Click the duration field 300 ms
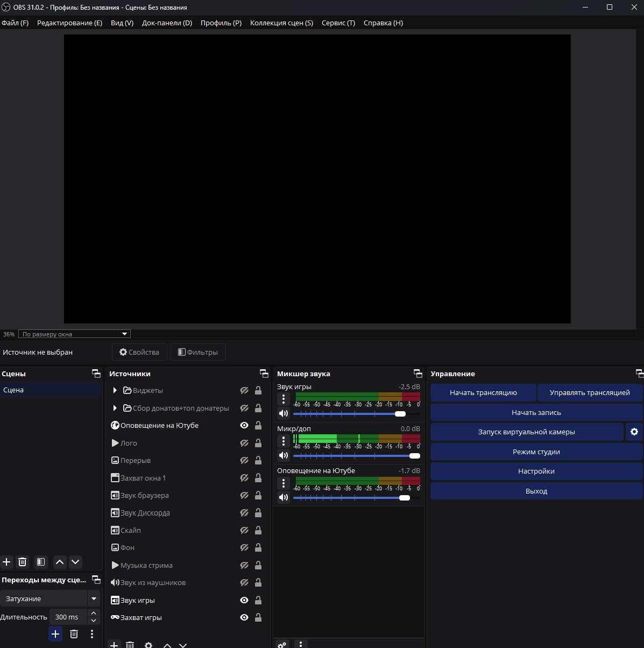 pos(68,617)
